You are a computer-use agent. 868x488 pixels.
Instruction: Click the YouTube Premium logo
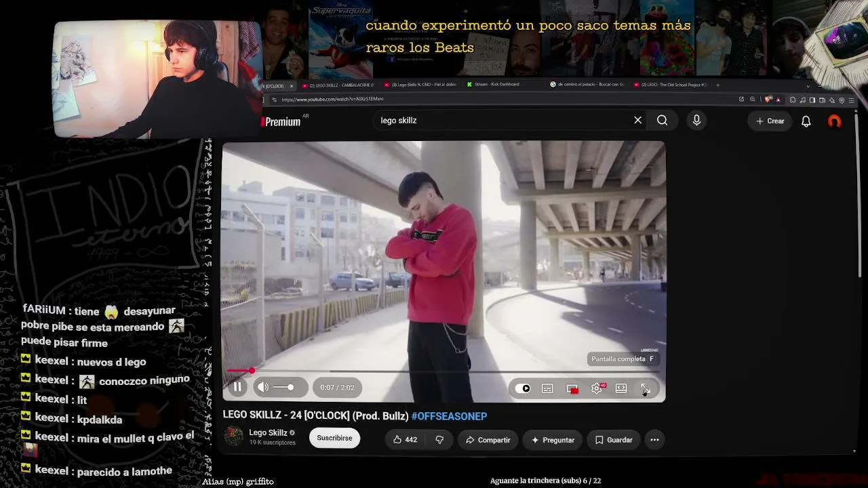tap(281, 121)
